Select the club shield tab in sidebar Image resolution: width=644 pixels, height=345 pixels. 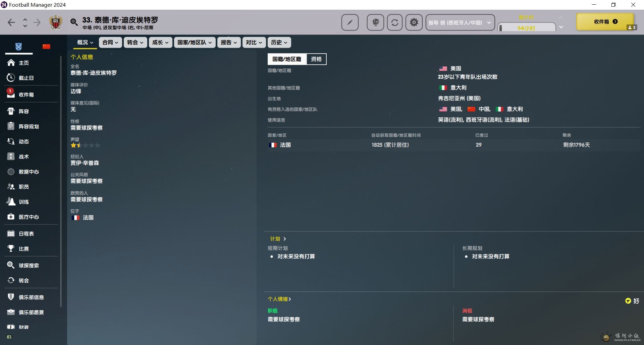18,47
